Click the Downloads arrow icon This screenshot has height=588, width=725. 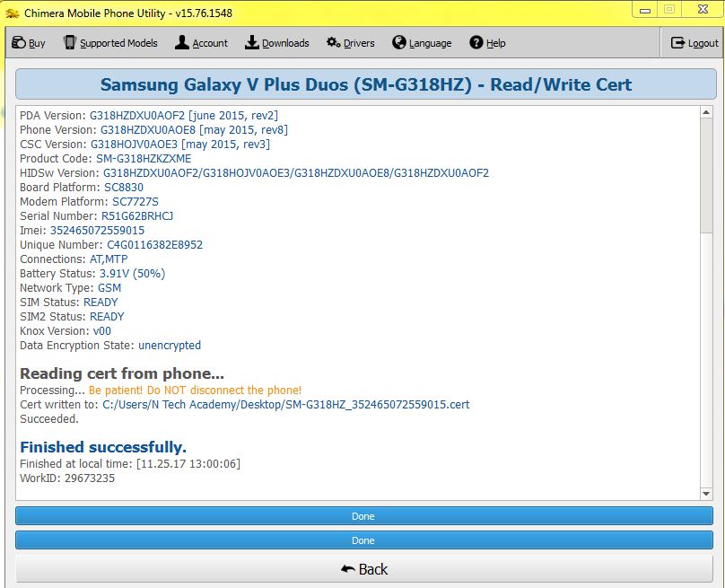251,42
